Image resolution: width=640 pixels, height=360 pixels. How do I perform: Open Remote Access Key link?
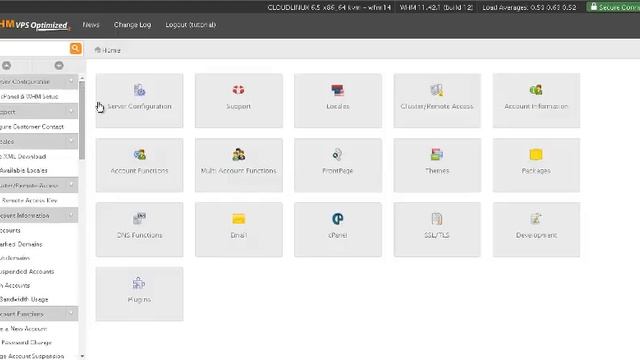coord(29,200)
